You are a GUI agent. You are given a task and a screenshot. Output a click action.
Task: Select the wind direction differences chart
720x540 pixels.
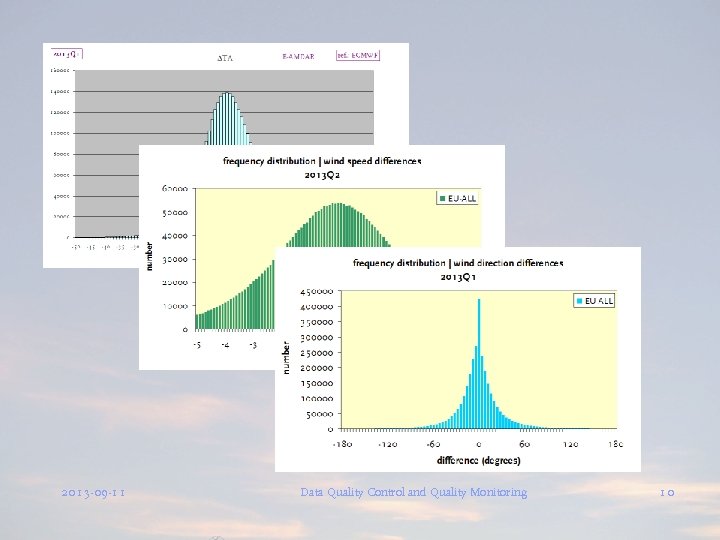[458, 359]
